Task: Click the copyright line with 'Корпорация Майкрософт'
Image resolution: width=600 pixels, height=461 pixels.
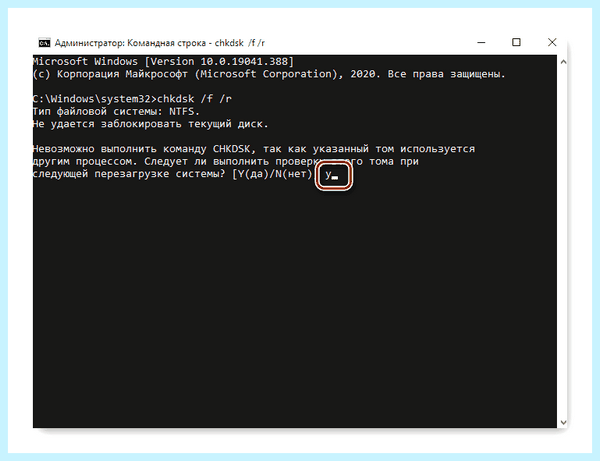Action: coord(269,74)
